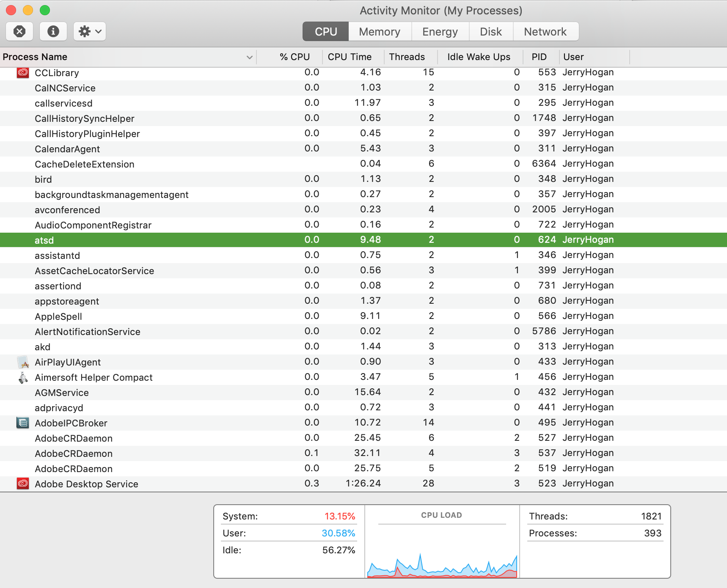This screenshot has width=727, height=588.
Task: Click the CCLibrary Creative Cloud icon
Action: point(23,73)
